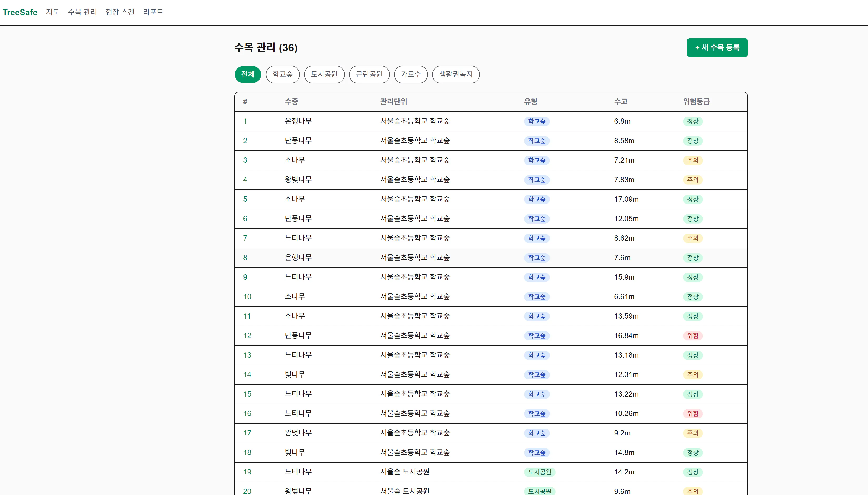Open tree number 1 link
This screenshot has height=495, width=868.
click(245, 121)
